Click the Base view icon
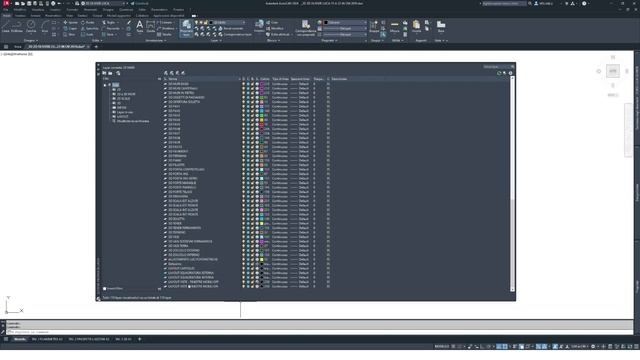 click(x=441, y=27)
